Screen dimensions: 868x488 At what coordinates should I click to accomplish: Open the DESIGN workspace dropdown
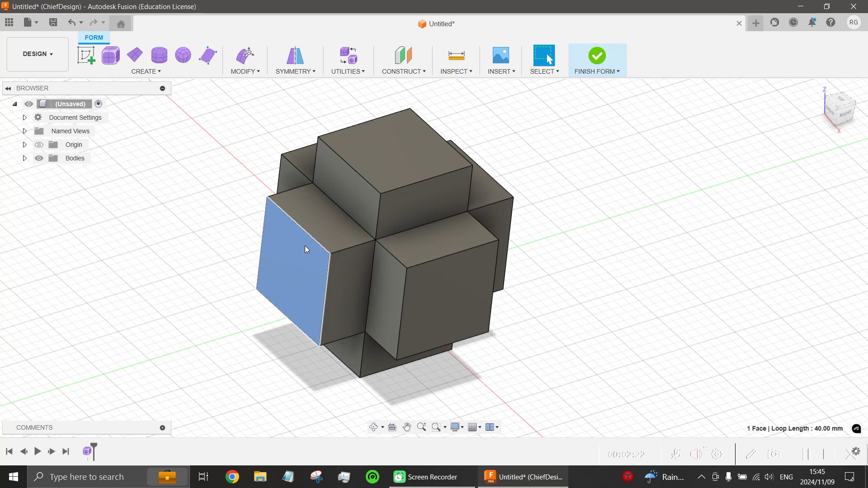coord(38,54)
